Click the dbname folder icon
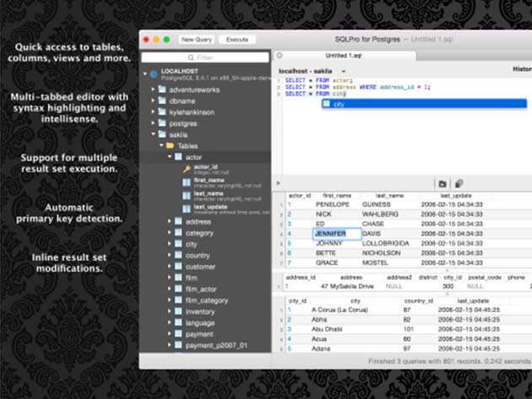 click(x=162, y=100)
